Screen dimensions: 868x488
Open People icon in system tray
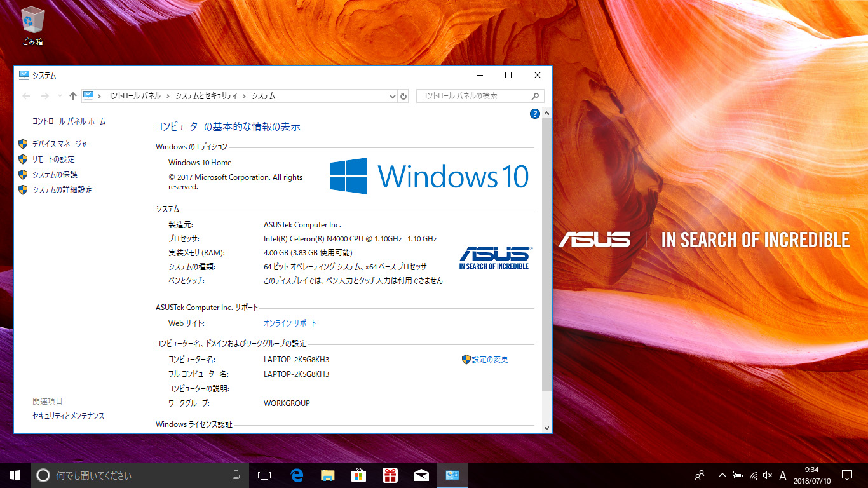(x=700, y=475)
